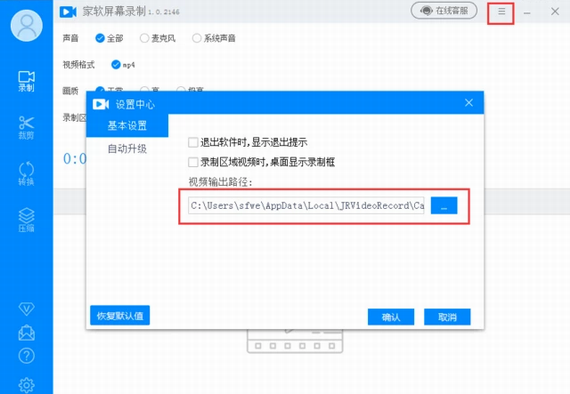
Task: Click the 在线客服 online support button
Action: tap(444, 11)
